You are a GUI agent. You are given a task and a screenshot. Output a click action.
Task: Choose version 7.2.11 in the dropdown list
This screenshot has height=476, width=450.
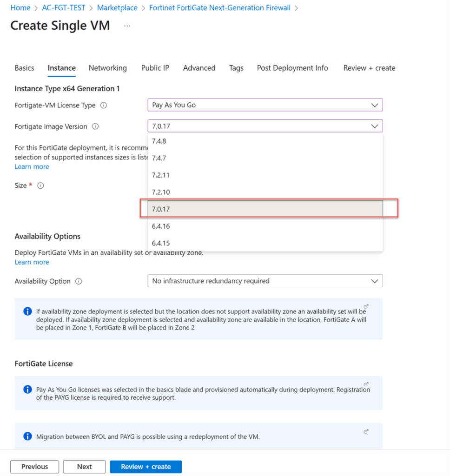[x=160, y=175]
